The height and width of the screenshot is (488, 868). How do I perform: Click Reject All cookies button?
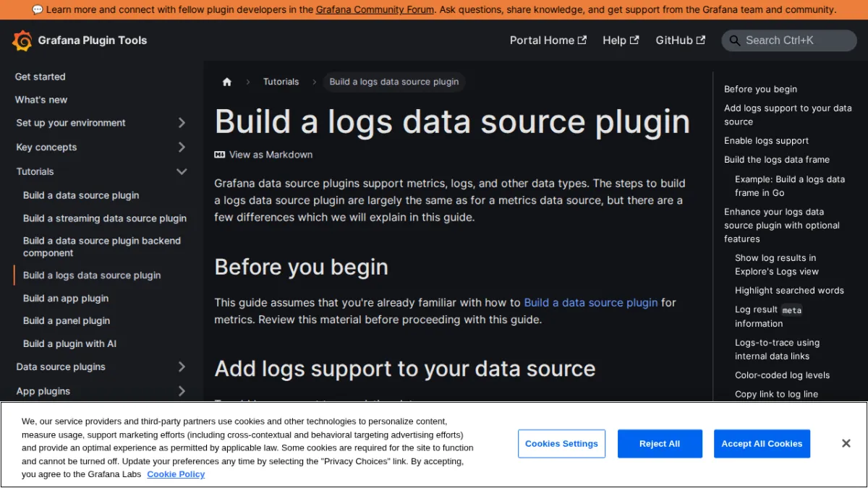pos(660,443)
